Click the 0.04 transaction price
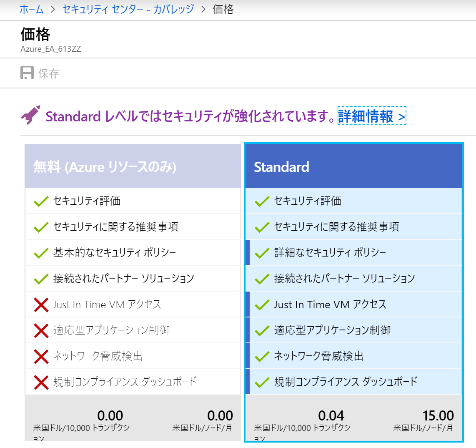Screen dimensions: 476x448 pyautogui.click(x=331, y=415)
